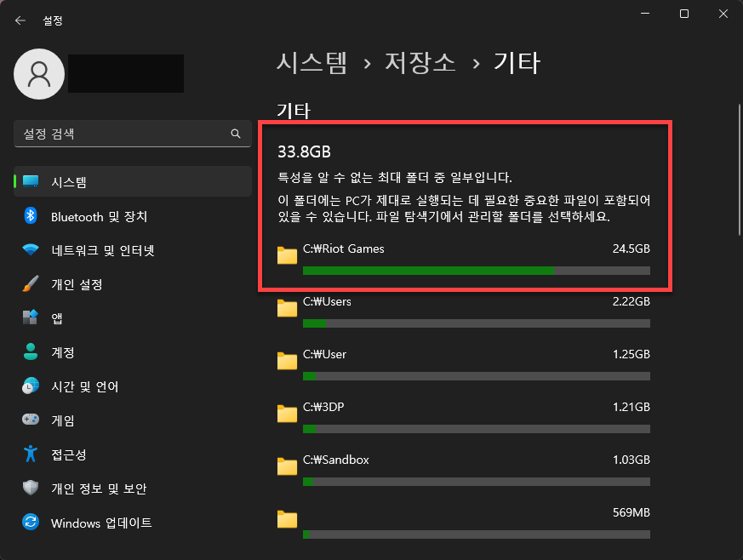Go to 저장소 in the breadcrumb
This screenshot has width=743, height=560.
[x=420, y=63]
